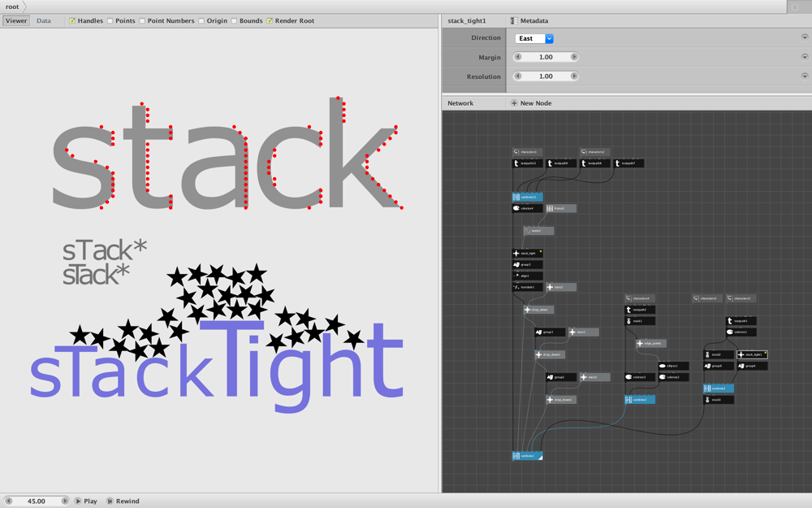This screenshot has height=508, width=812.
Task: Click the frame number 45.00 field
Action: [37, 501]
